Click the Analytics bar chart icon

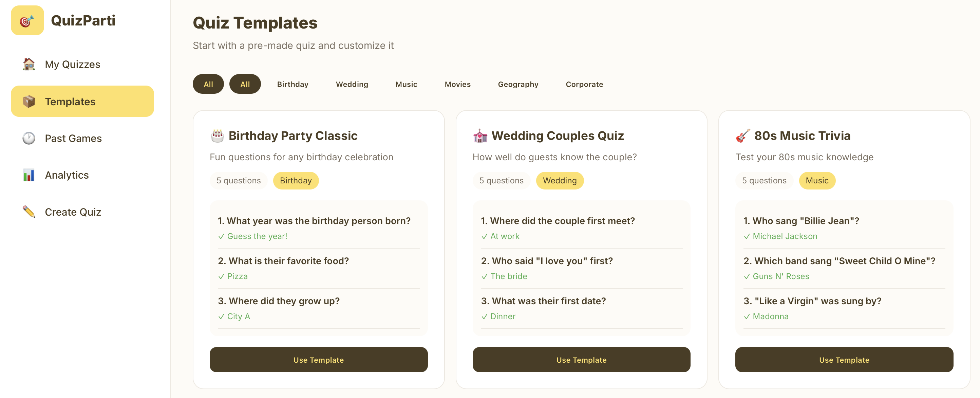point(29,175)
